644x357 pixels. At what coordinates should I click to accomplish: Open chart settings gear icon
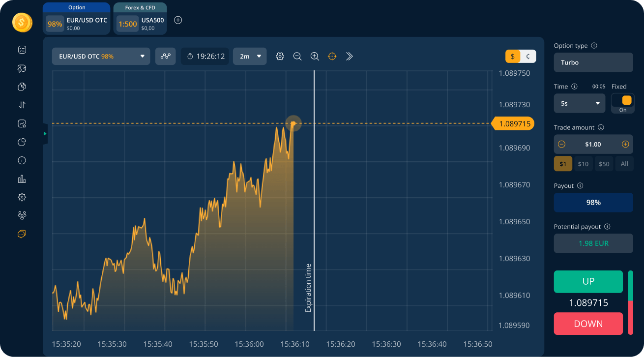coord(280,57)
